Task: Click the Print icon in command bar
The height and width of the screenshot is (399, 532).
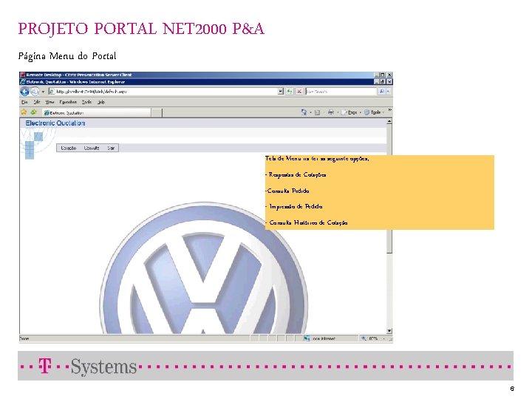Action: [331, 112]
